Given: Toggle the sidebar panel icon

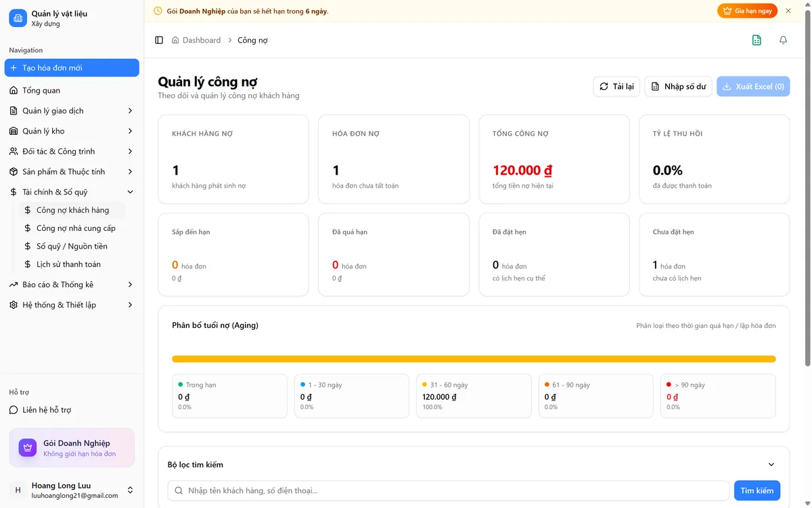Looking at the screenshot, I should point(159,40).
